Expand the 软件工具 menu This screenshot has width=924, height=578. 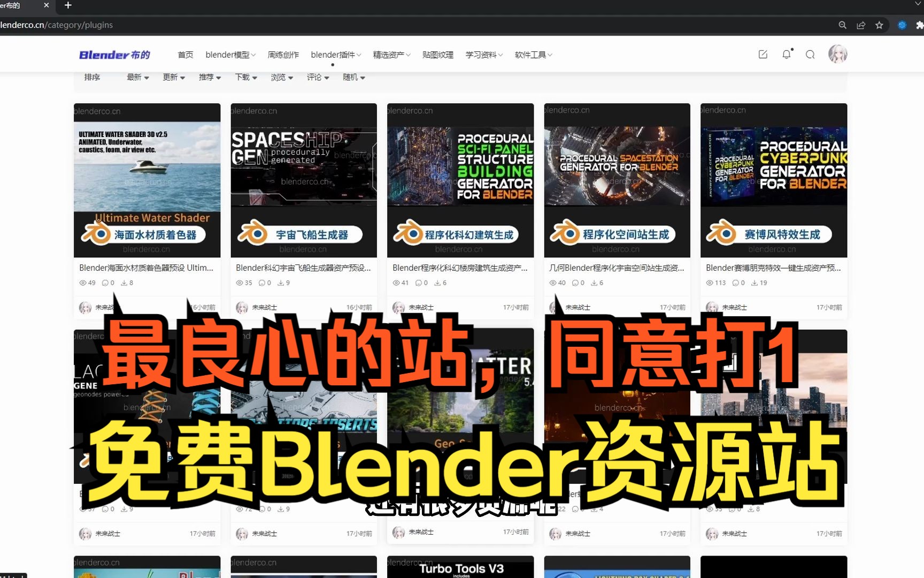click(533, 55)
